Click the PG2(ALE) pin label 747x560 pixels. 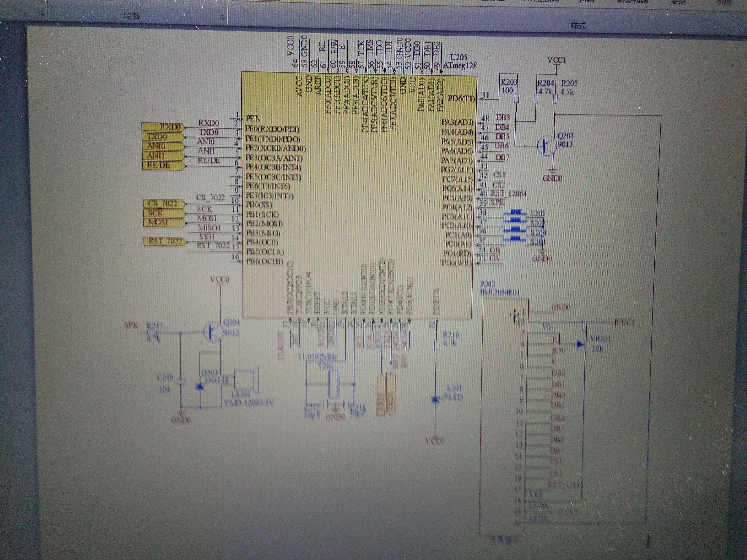pos(457,170)
